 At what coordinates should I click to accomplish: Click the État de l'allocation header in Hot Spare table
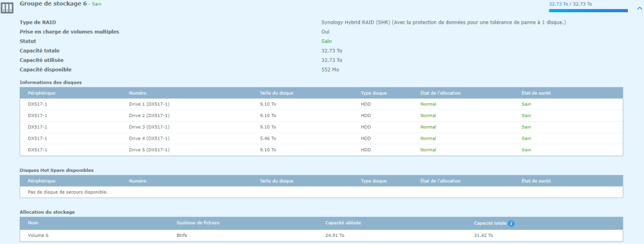(440, 181)
